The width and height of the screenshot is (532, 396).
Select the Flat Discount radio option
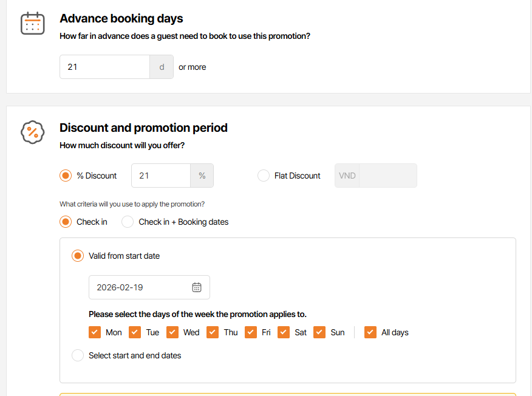[x=264, y=176]
